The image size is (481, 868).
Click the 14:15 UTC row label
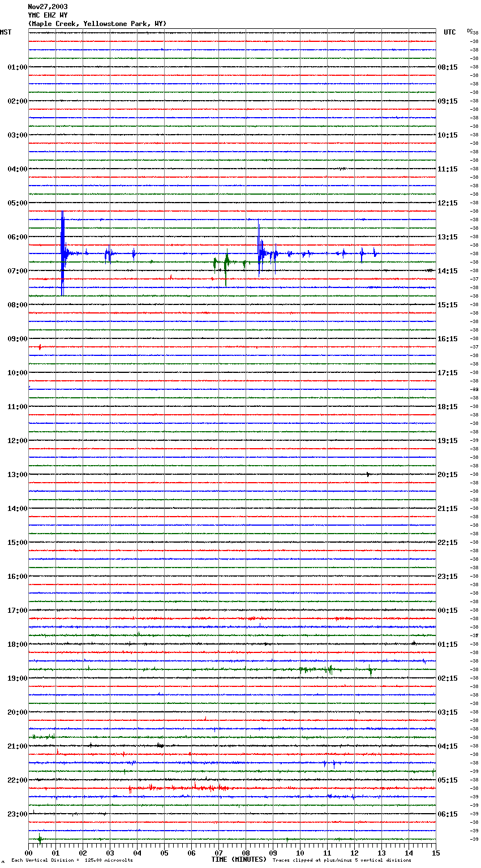pyautogui.click(x=448, y=271)
